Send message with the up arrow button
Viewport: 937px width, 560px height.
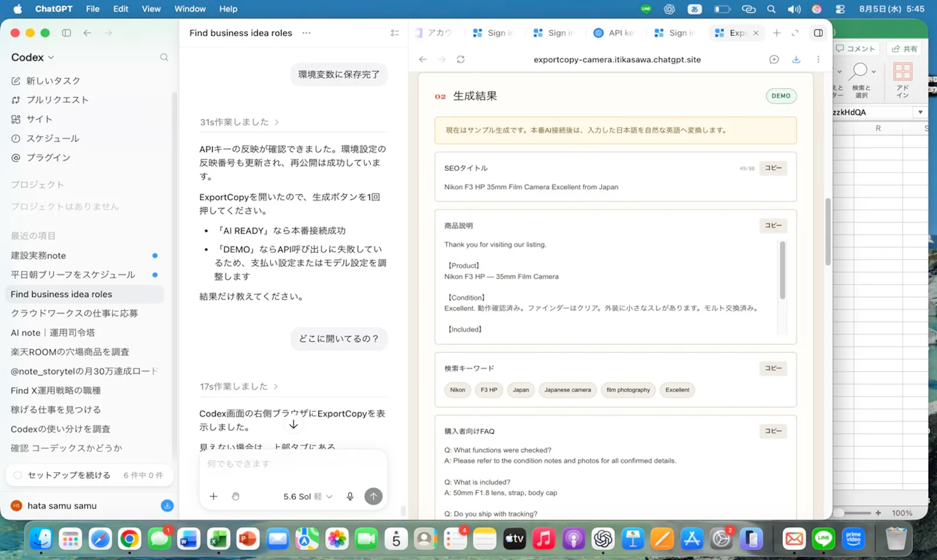(x=373, y=496)
